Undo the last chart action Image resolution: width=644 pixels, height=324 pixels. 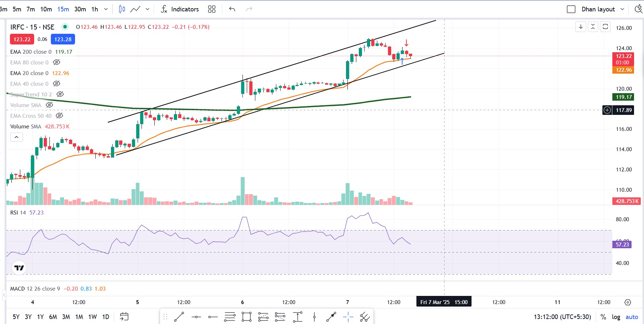click(x=232, y=9)
